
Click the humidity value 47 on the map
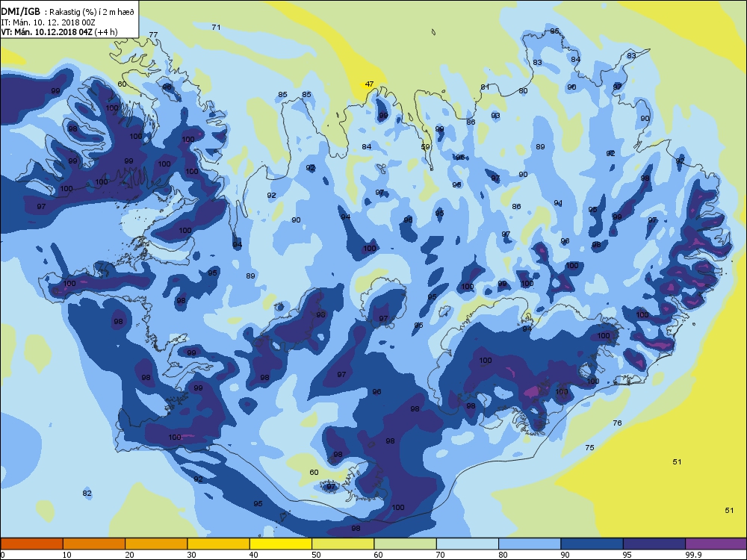369,84
